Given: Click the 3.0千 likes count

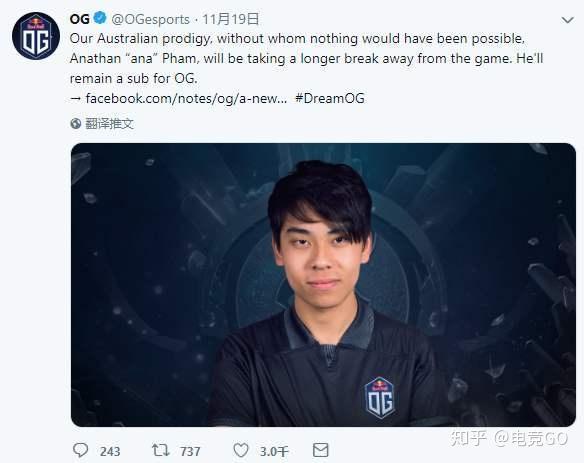Looking at the screenshot, I should click(274, 451).
